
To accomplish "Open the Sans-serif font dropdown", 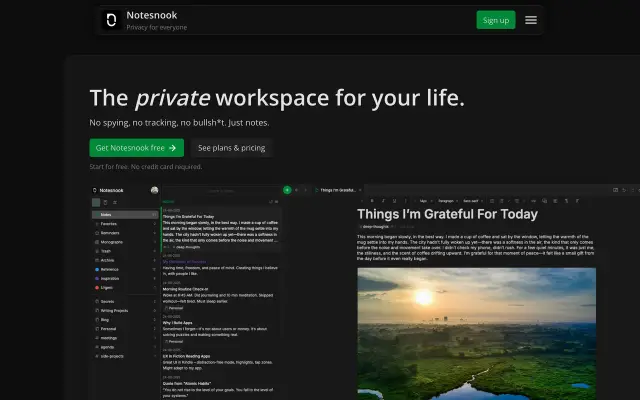I will point(473,201).
